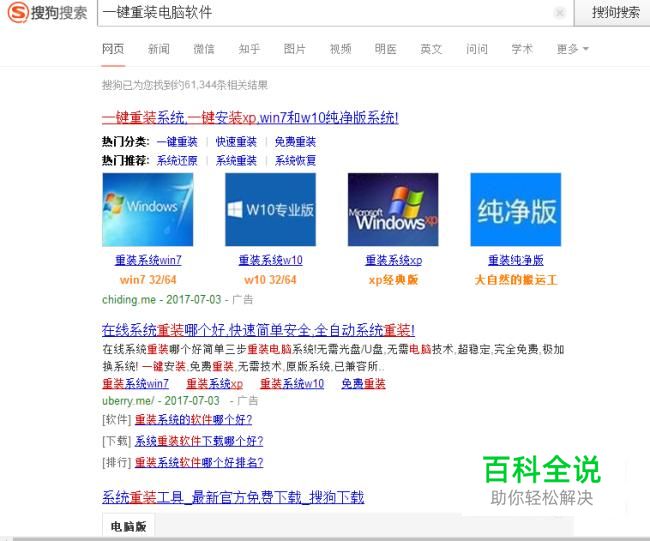Open the 一键重装系统 first result title
650x541 pixels.
[x=250, y=118]
